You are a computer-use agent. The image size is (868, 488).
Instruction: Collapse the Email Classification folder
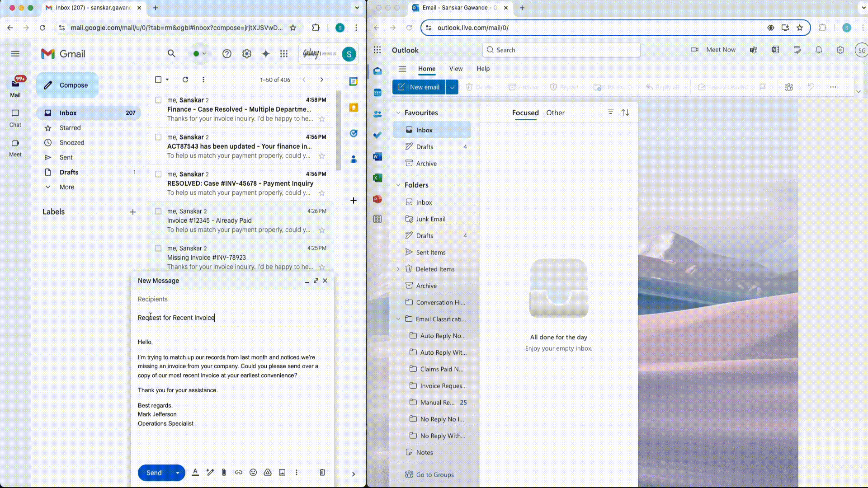[x=398, y=319]
